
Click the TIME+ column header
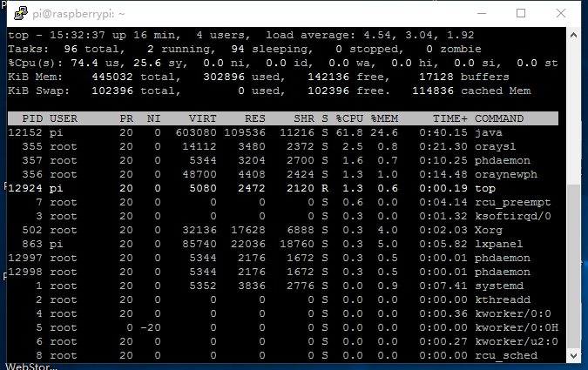[x=450, y=118]
